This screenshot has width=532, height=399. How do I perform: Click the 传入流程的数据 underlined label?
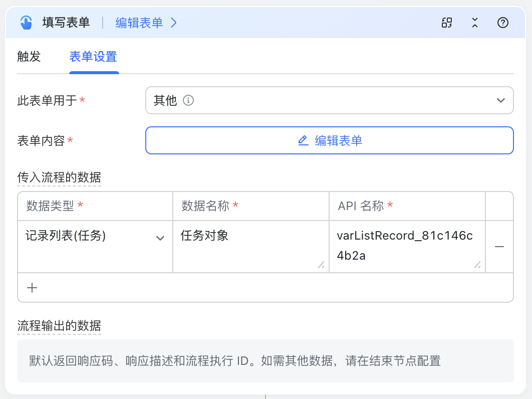[59, 177]
